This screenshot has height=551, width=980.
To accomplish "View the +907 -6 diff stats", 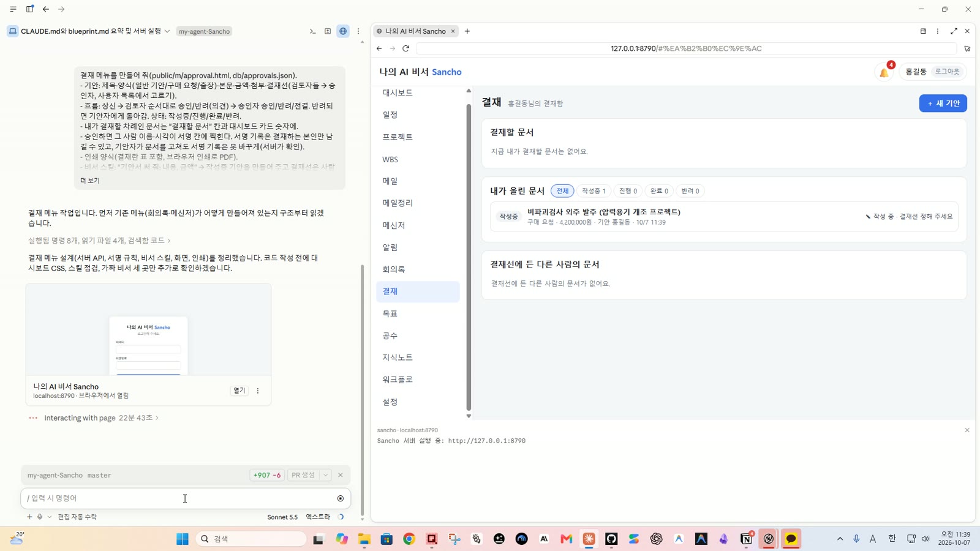I will click(266, 475).
